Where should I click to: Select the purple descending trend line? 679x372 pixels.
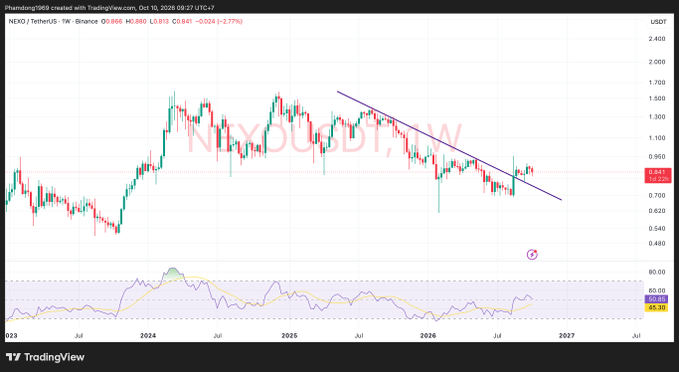coord(449,146)
